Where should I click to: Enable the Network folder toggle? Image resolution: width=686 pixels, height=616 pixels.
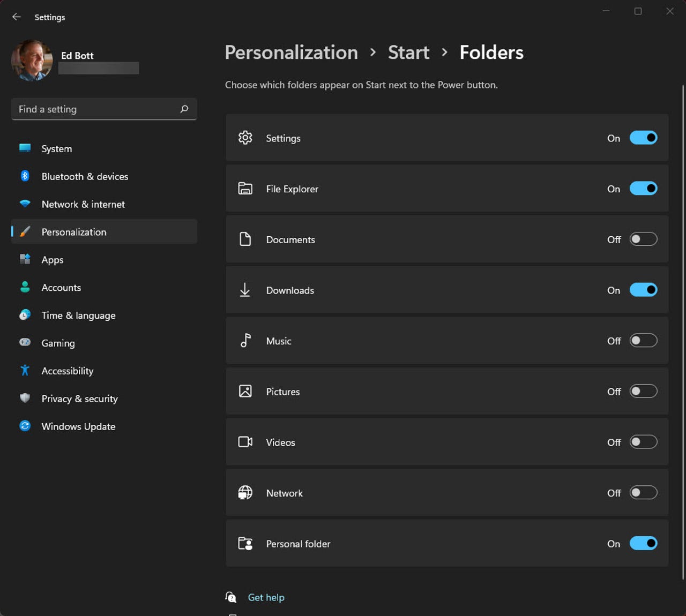[643, 492]
